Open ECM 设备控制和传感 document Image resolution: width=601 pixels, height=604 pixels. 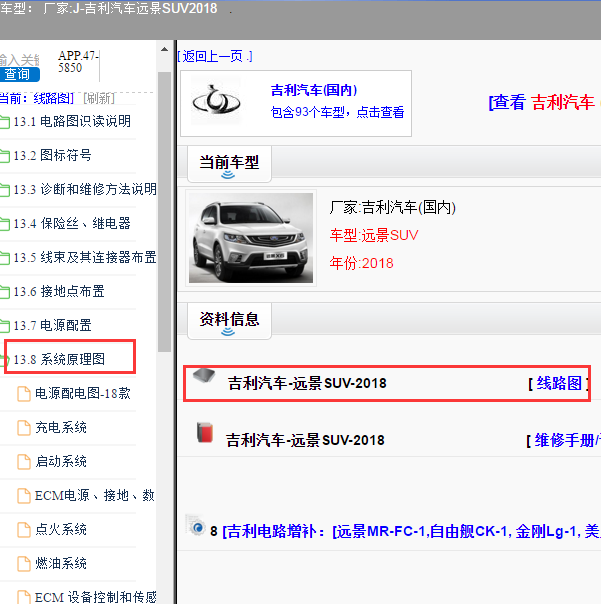[x=96, y=597]
